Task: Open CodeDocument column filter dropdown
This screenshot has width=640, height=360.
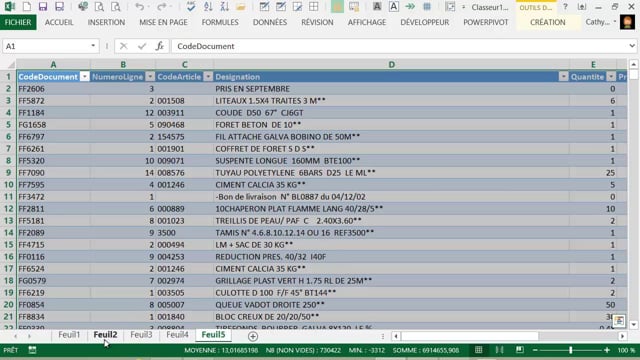Action: 84,77
